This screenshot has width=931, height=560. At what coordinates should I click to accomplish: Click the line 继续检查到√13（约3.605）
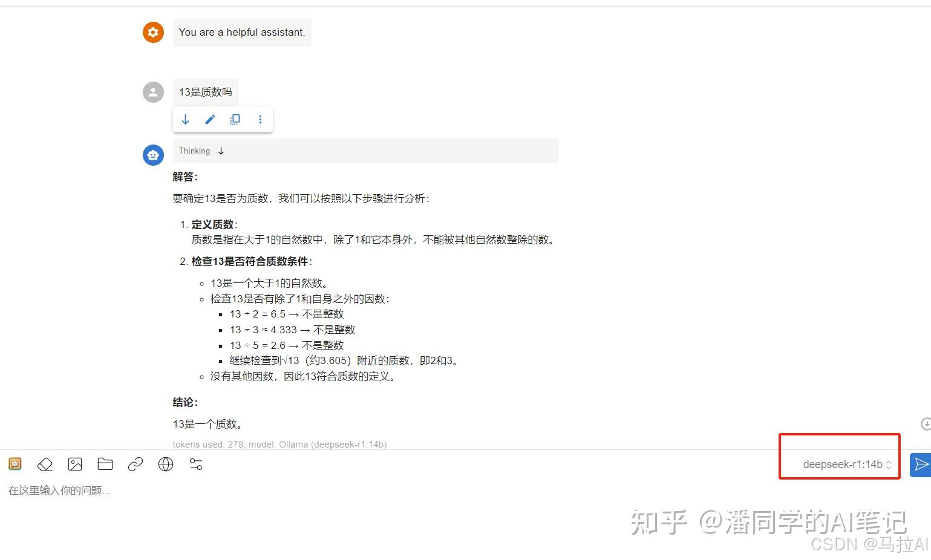coord(345,360)
